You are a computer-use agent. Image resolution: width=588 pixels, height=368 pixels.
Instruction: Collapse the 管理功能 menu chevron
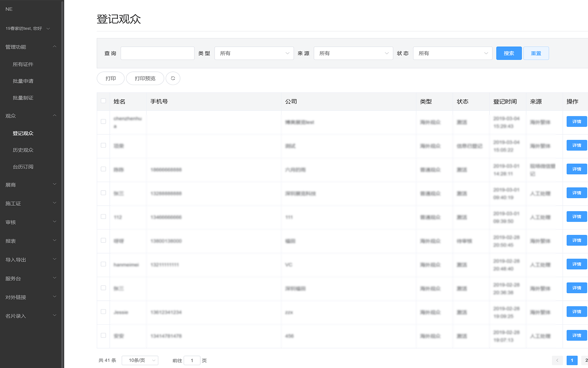pos(54,47)
